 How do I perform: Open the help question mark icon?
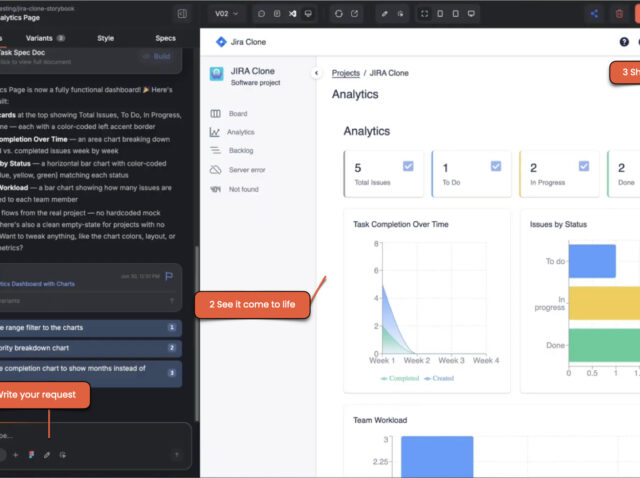624,42
